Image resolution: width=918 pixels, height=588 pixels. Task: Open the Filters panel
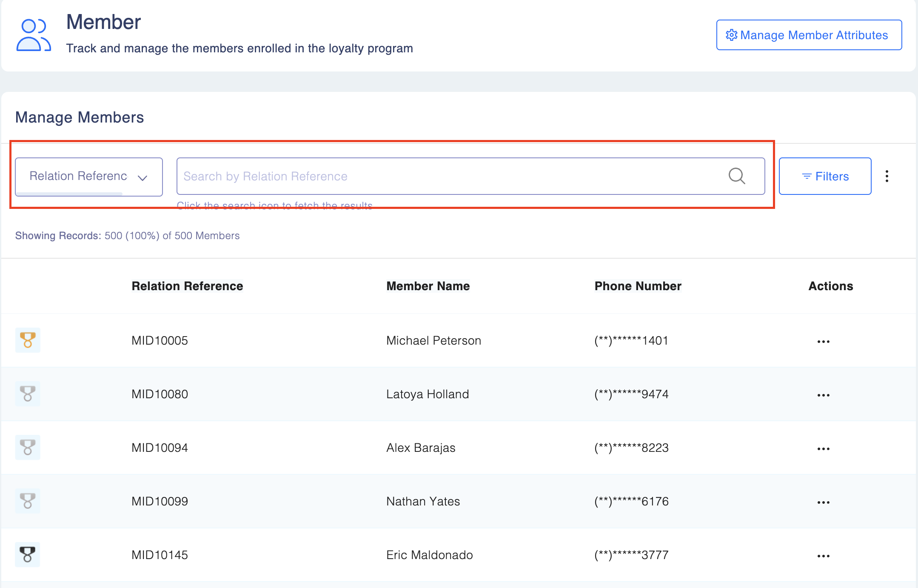[x=825, y=176]
